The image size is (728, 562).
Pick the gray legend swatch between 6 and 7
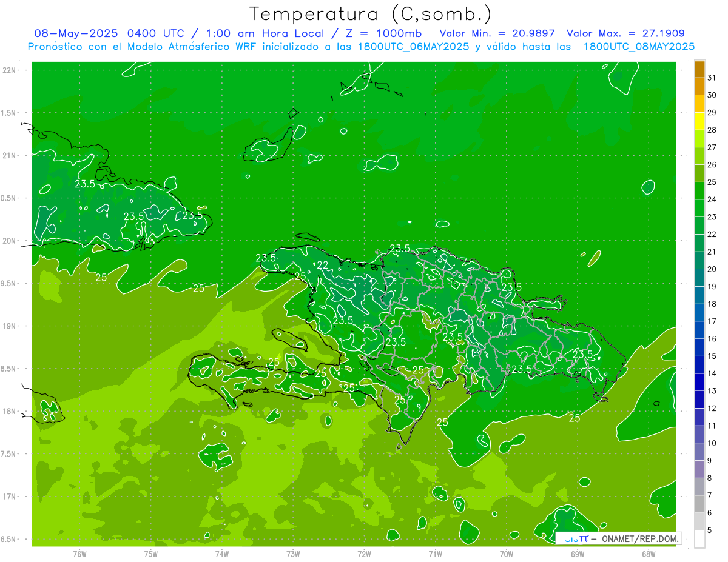pos(699,504)
